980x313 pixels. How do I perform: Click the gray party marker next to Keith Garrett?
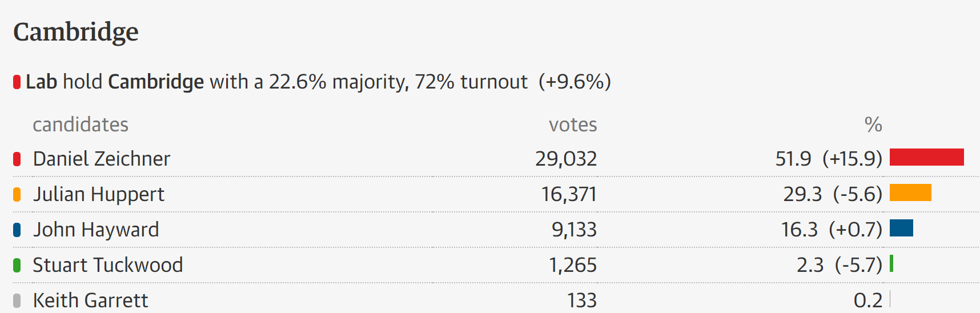click(x=17, y=300)
